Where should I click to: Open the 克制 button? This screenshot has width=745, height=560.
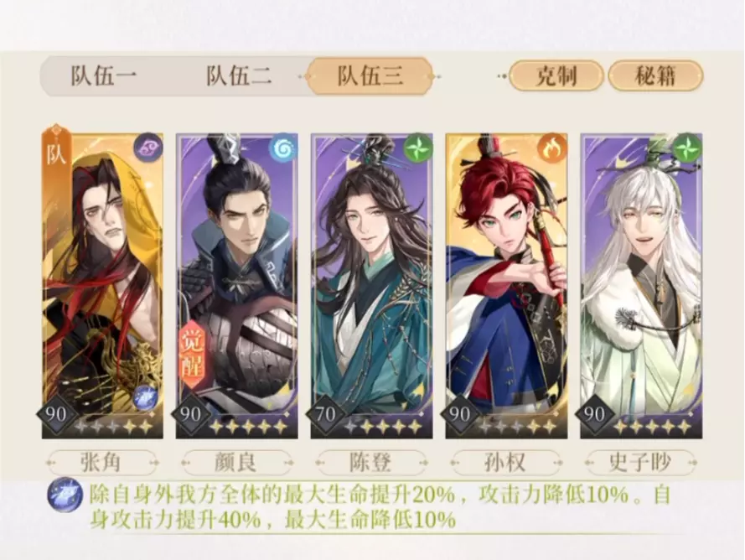tap(556, 76)
